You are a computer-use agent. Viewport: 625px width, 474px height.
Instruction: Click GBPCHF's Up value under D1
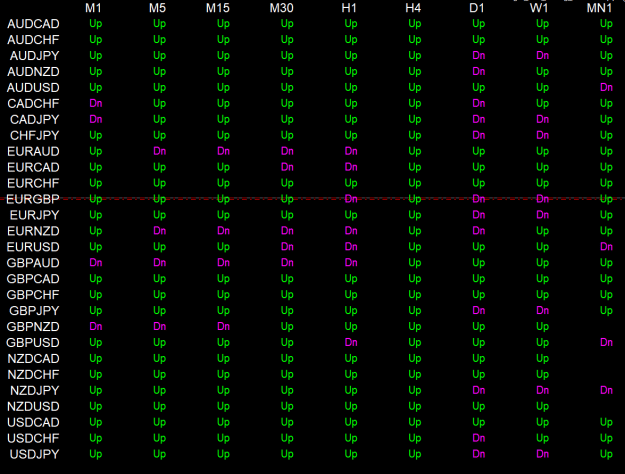click(479, 295)
